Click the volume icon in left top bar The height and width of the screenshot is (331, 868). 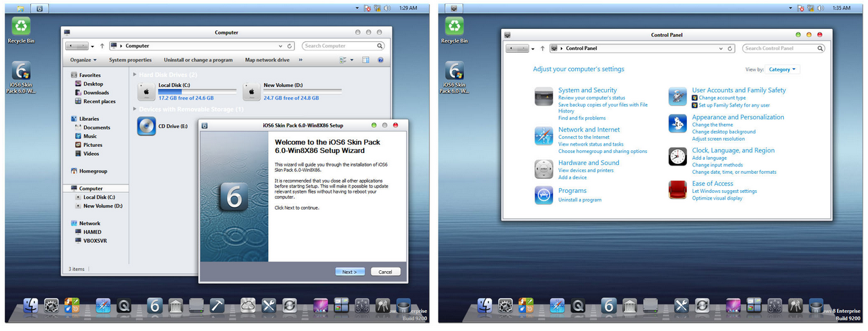pos(387,8)
